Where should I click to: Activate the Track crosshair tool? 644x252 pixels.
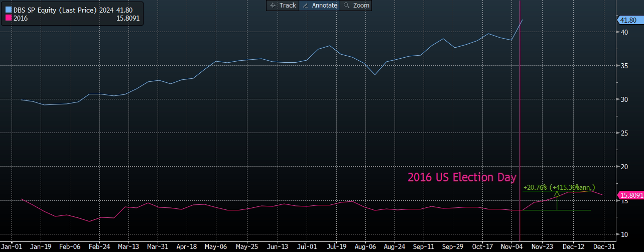[x=283, y=6]
